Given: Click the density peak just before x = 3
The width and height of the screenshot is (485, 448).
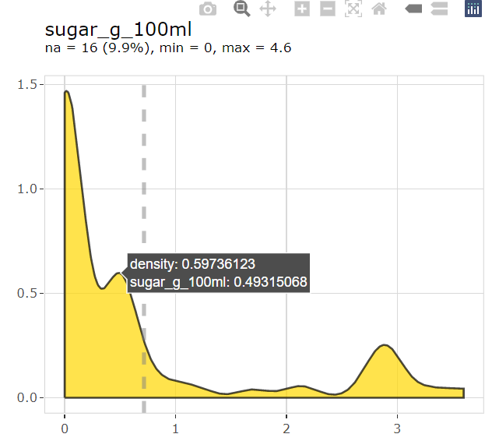Looking at the screenshot, I should point(383,345).
